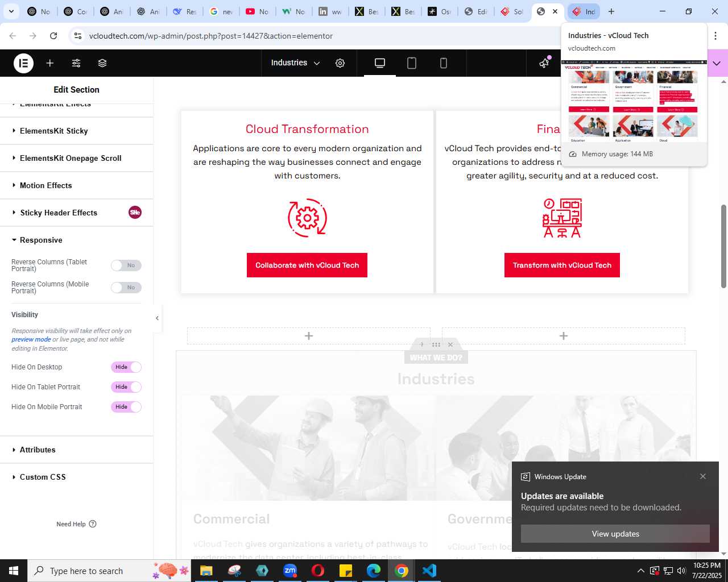The width and height of the screenshot is (728, 582).
Task: Open publish options purple chevron
Action: (717, 63)
